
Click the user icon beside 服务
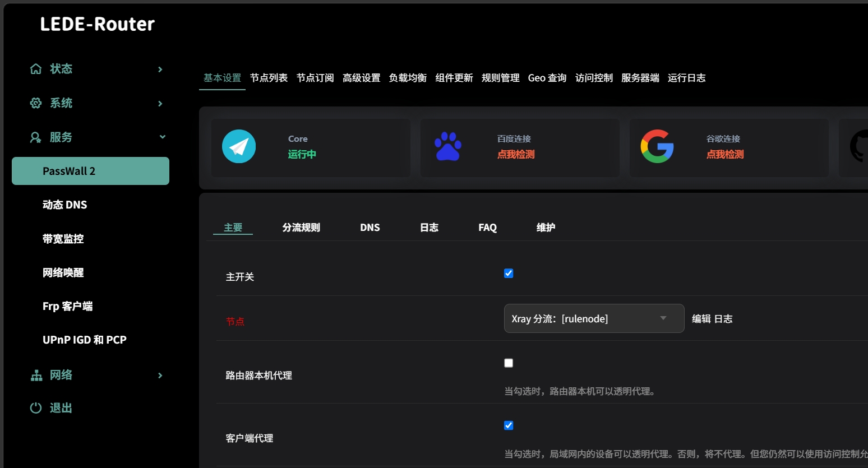(x=36, y=137)
